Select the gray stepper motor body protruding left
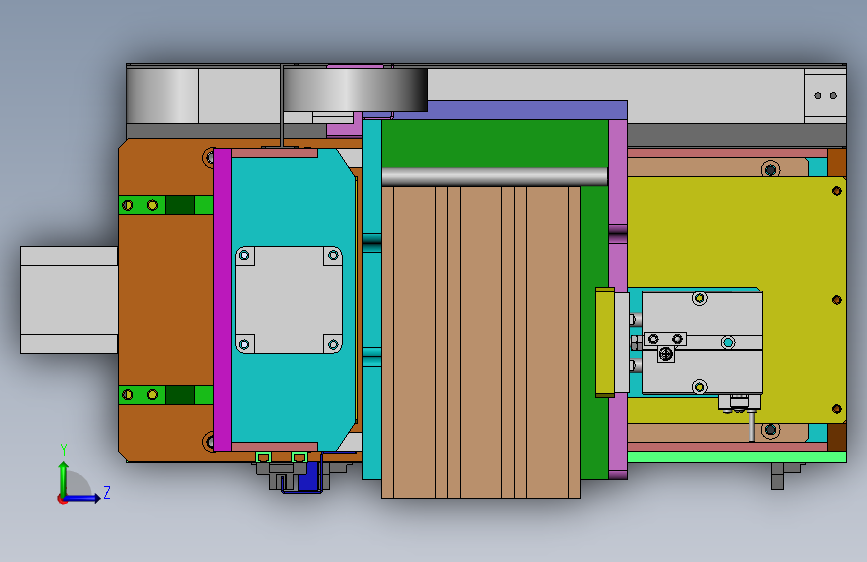 tap(69, 300)
